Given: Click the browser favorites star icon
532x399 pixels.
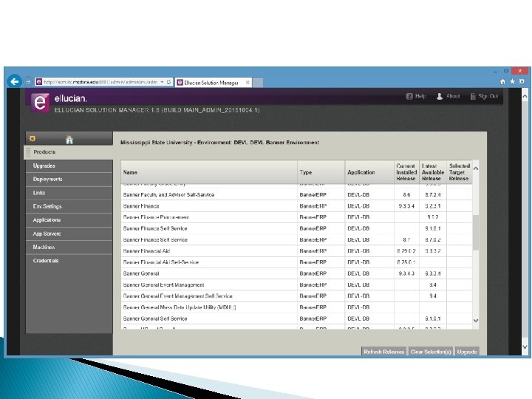Looking at the screenshot, I should click(512, 81).
